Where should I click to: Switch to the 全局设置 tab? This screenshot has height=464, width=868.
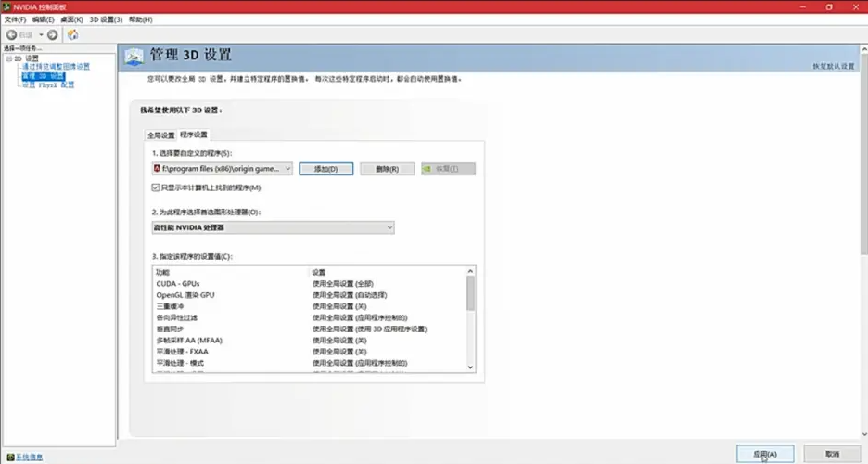(160, 135)
